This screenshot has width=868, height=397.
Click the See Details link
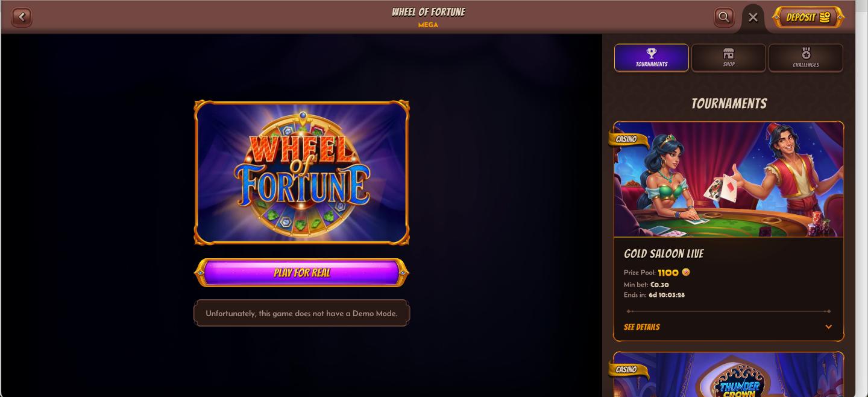[x=642, y=327]
